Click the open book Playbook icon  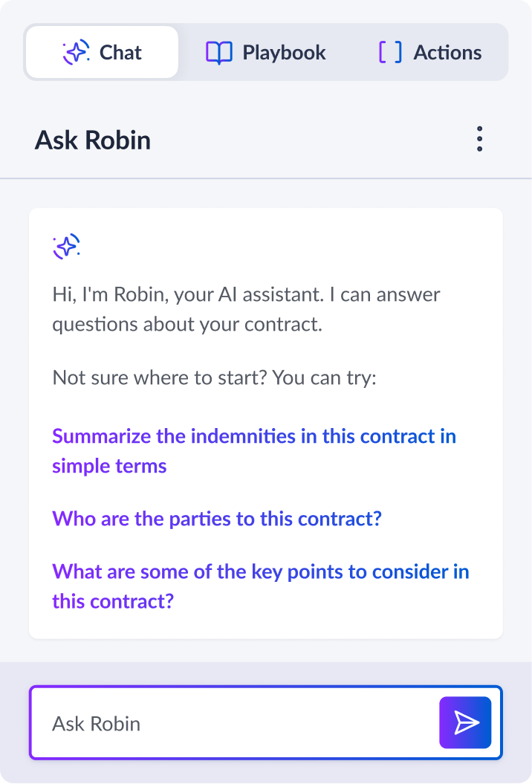point(218,53)
